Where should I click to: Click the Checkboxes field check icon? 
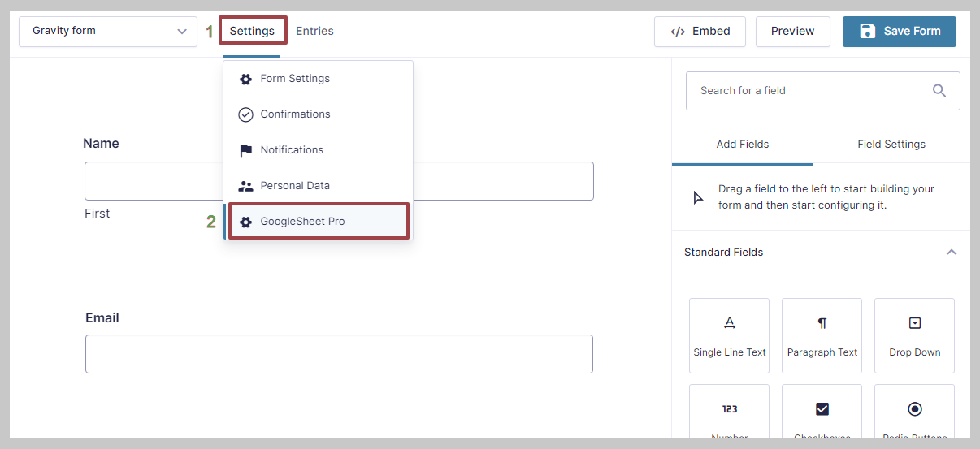tap(822, 408)
